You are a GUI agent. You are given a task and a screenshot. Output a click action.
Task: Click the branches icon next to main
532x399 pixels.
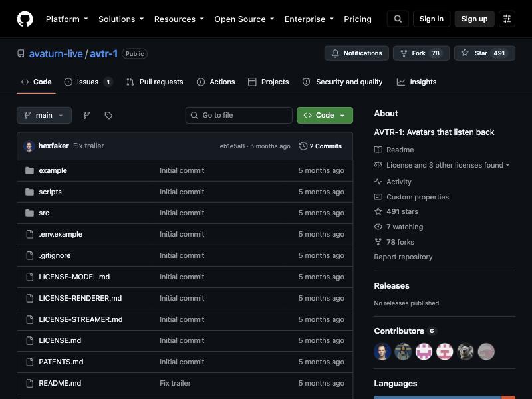[x=86, y=115]
